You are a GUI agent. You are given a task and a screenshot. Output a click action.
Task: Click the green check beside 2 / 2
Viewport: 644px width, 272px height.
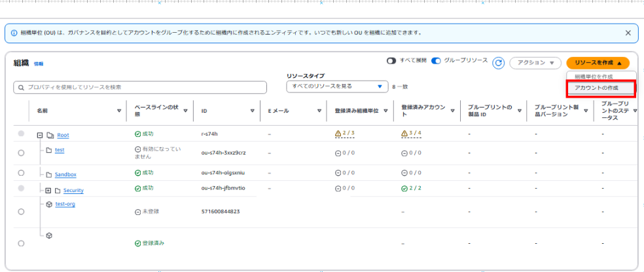point(404,188)
